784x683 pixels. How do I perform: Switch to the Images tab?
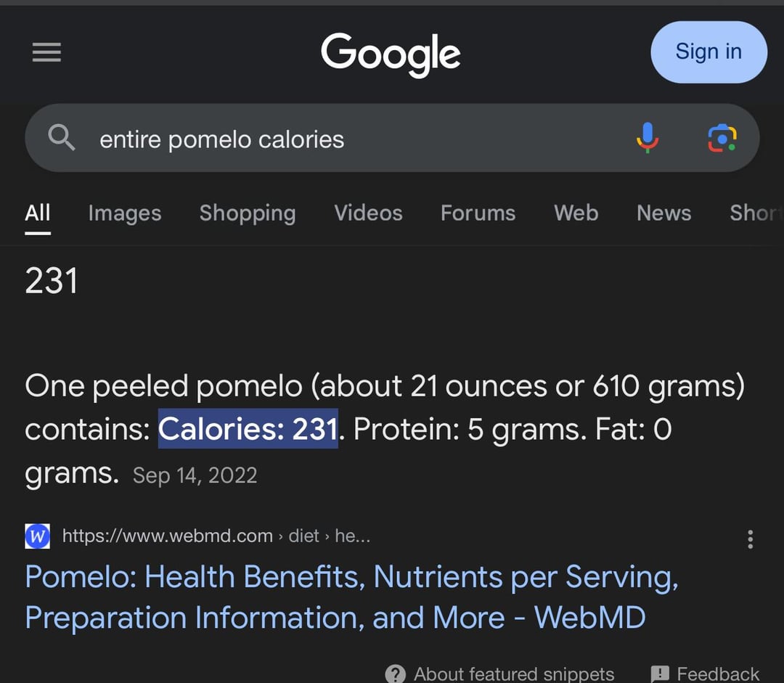click(125, 213)
